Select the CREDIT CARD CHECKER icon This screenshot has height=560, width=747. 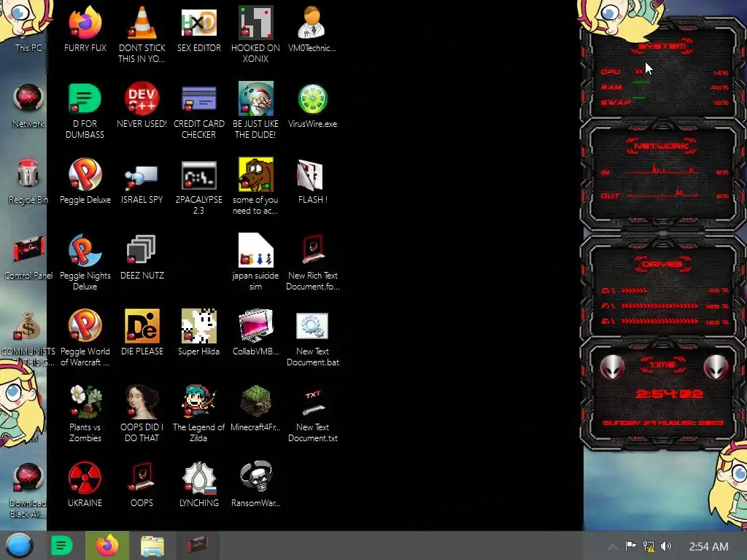point(198,111)
